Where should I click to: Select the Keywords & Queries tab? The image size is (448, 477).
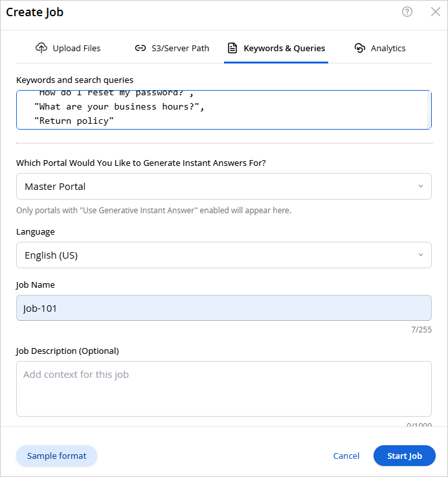[276, 48]
